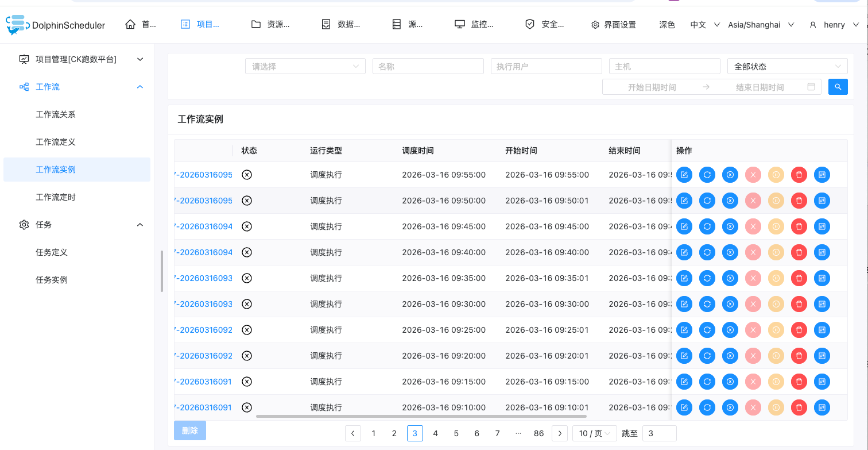The image size is (868, 450).
Task: Click the 删除 batch delete button
Action: [x=190, y=430]
